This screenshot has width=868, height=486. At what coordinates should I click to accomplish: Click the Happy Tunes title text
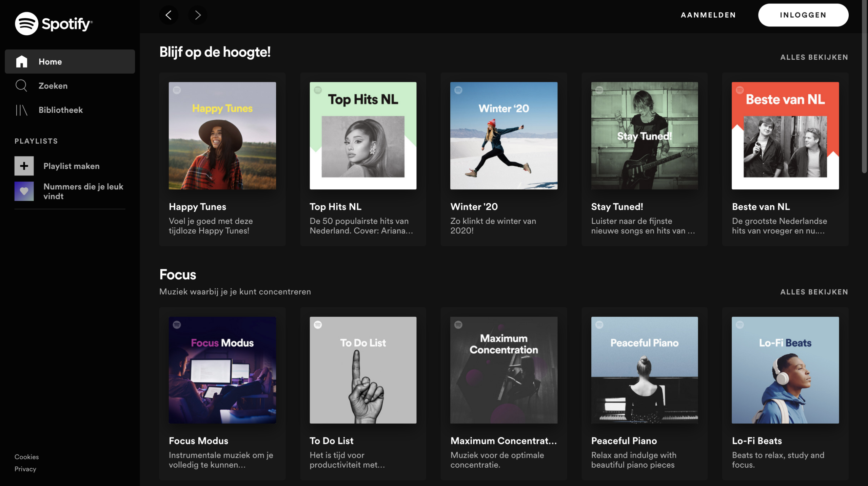click(x=197, y=207)
